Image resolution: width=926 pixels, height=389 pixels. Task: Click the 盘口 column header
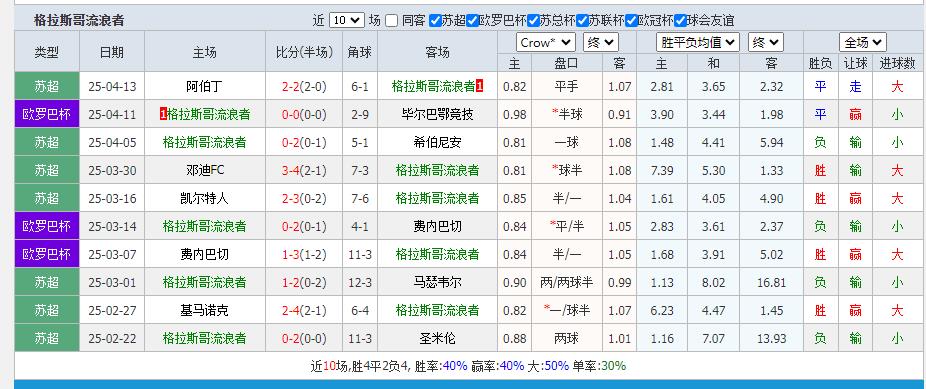pyautogui.click(x=566, y=63)
